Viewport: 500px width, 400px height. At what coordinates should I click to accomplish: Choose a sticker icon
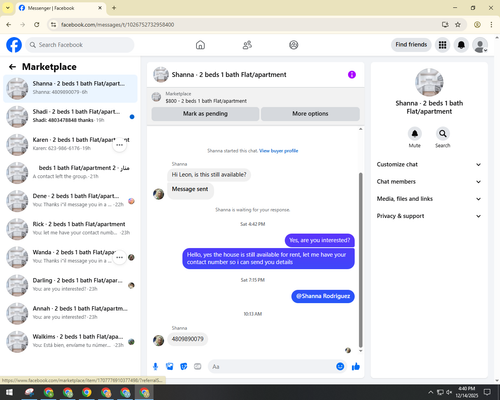(184, 367)
